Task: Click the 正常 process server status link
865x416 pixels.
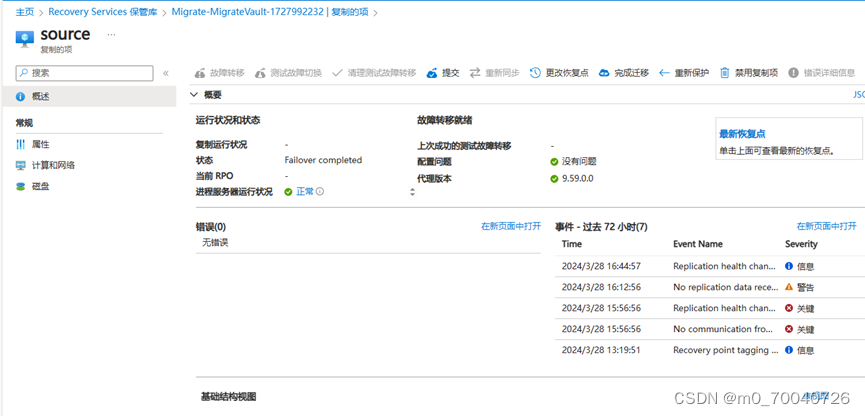Action: coord(305,191)
